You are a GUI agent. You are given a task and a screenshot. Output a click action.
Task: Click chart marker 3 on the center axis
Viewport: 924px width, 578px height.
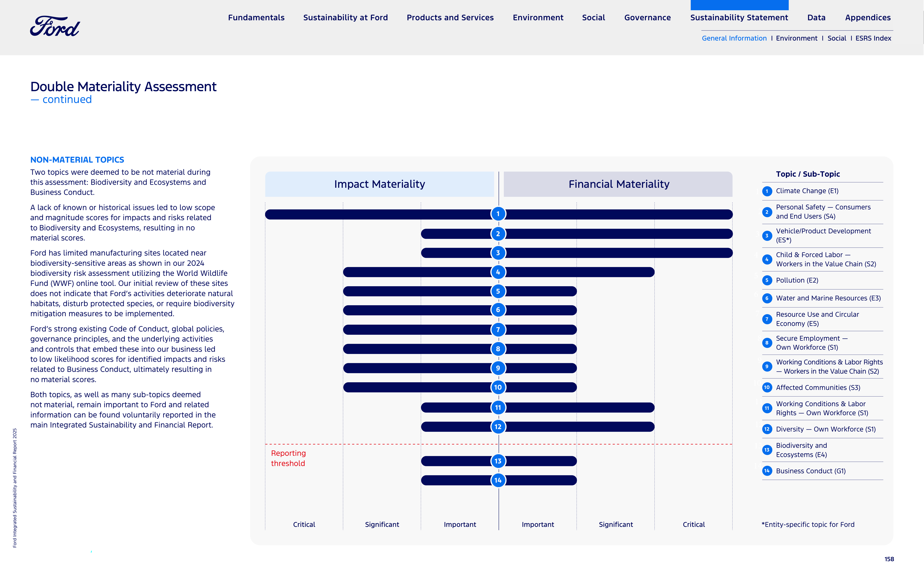498,253
